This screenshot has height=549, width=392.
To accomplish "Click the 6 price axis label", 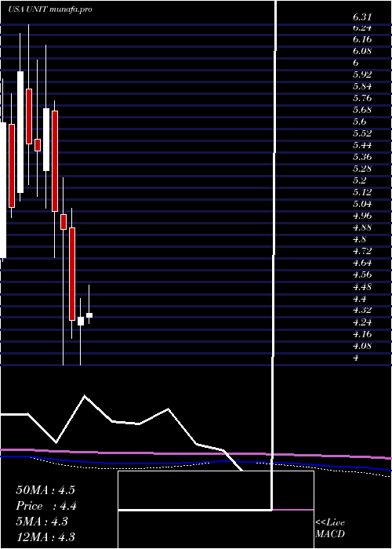I will pos(356,63).
